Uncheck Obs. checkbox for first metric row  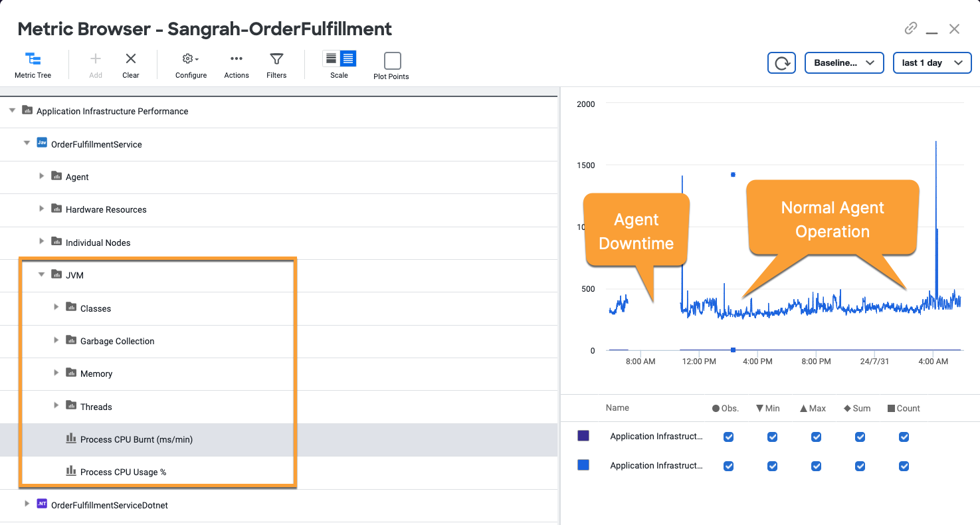[x=729, y=437]
